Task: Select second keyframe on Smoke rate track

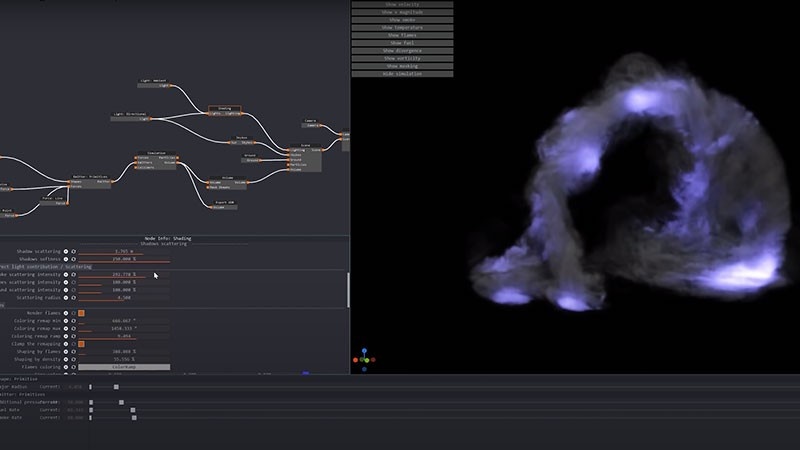Action: 134,417
